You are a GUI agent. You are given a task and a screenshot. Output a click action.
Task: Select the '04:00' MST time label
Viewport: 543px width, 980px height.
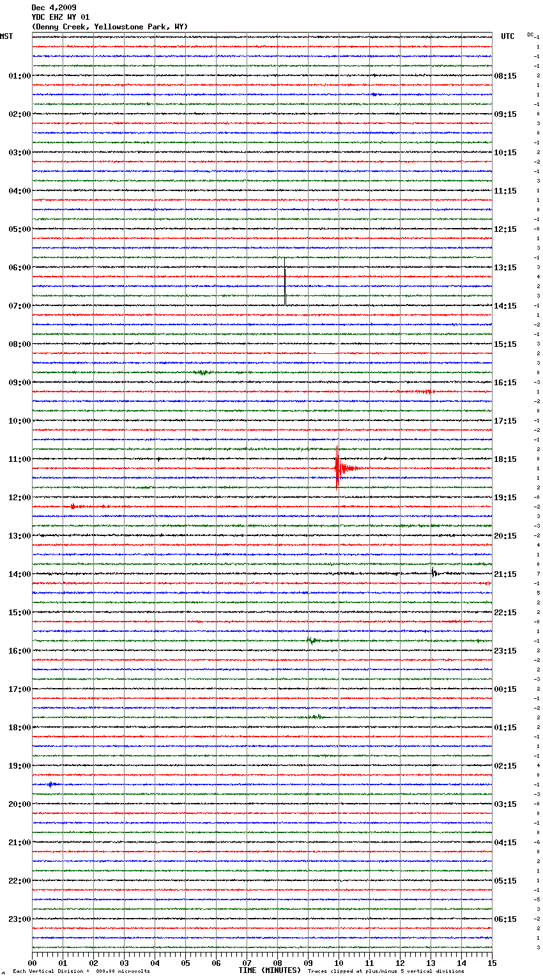(x=20, y=191)
